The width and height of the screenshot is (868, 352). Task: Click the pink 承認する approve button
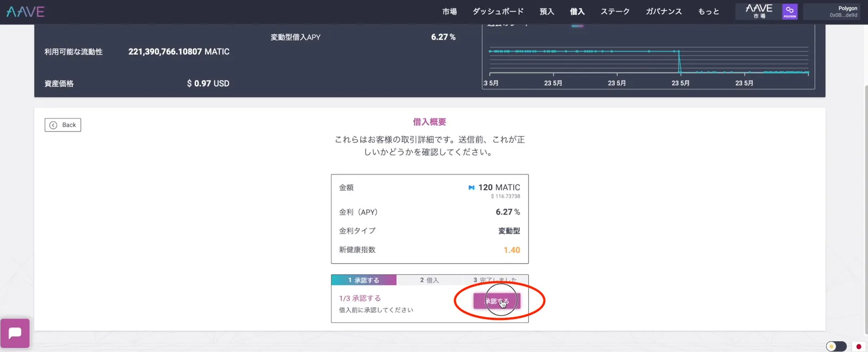[497, 301]
